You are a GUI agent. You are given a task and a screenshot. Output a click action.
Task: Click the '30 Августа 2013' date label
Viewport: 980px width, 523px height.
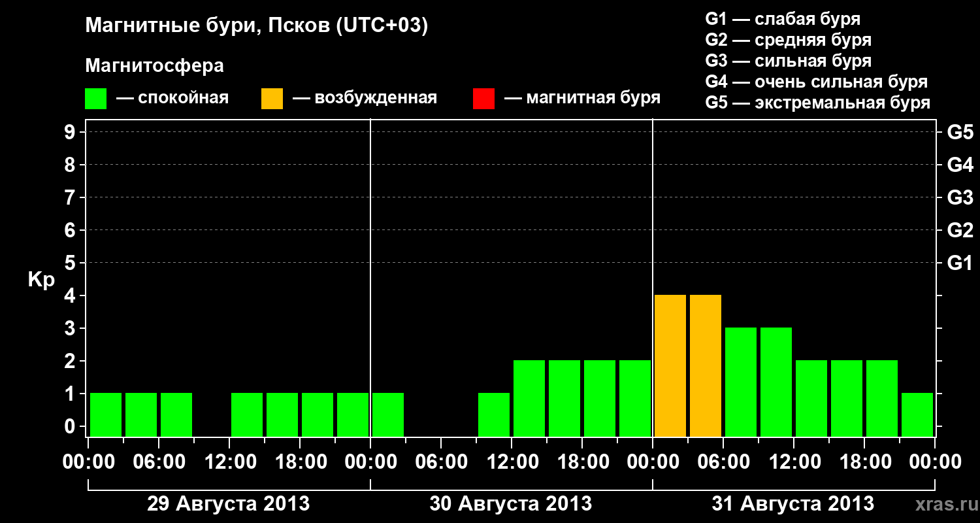511,504
